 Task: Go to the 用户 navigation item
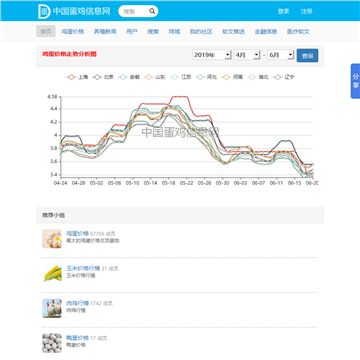132,31
